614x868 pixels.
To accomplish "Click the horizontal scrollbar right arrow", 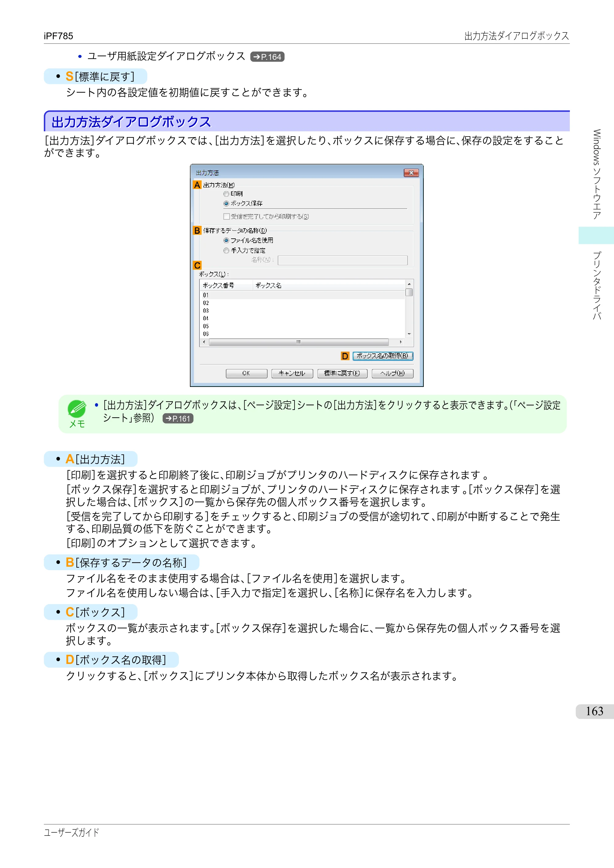I will [401, 342].
